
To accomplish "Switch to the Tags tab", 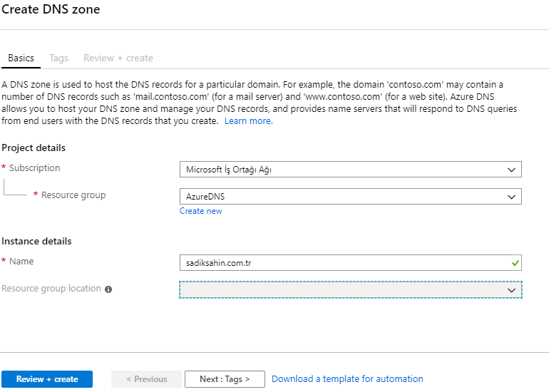I will 58,58.
